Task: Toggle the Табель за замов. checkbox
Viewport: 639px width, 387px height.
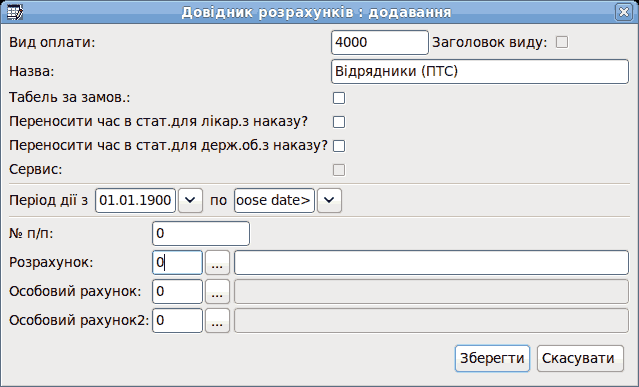Action: click(x=339, y=98)
